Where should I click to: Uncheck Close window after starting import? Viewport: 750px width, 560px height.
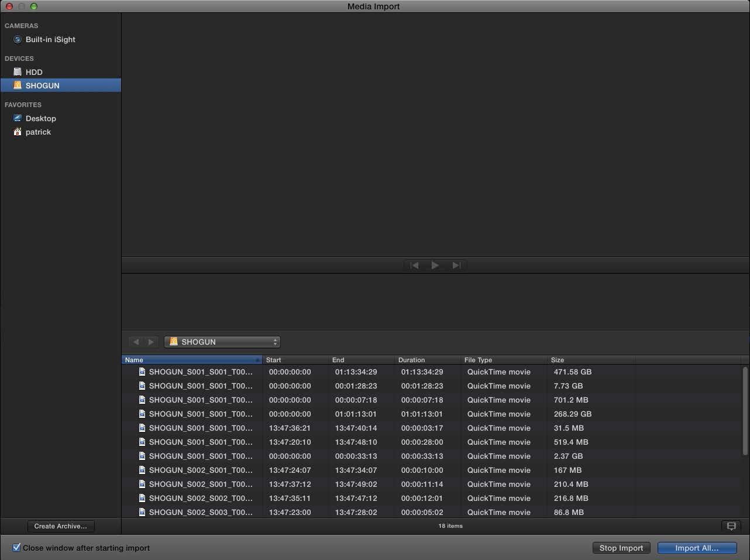point(16,548)
